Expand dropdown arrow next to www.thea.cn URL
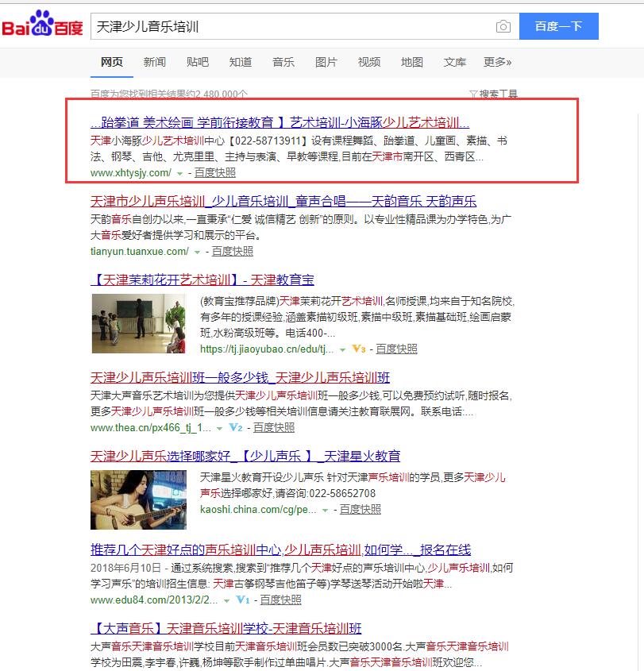Viewport: 644px width, 671px height. click(219, 428)
